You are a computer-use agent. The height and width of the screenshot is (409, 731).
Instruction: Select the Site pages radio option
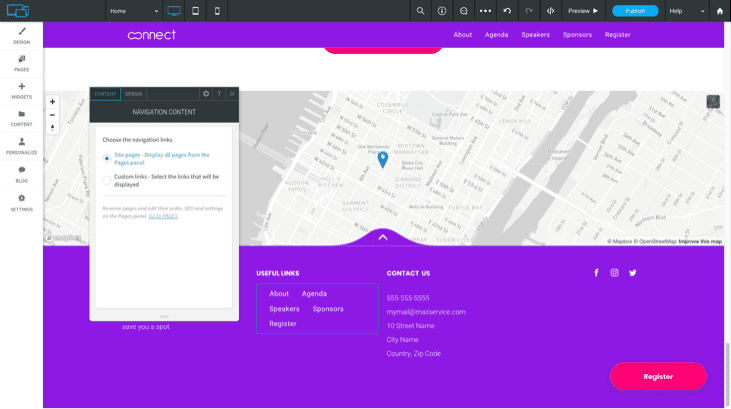pyautogui.click(x=107, y=158)
